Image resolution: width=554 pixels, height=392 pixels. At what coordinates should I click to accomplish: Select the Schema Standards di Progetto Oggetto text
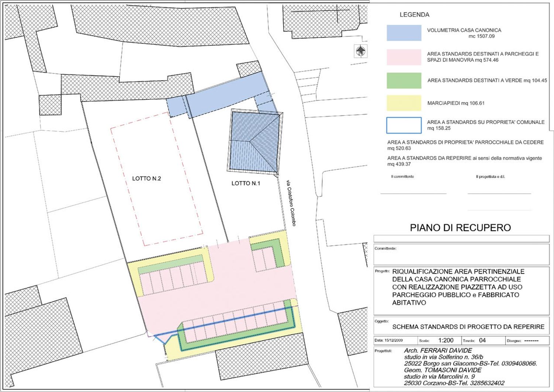468,327
